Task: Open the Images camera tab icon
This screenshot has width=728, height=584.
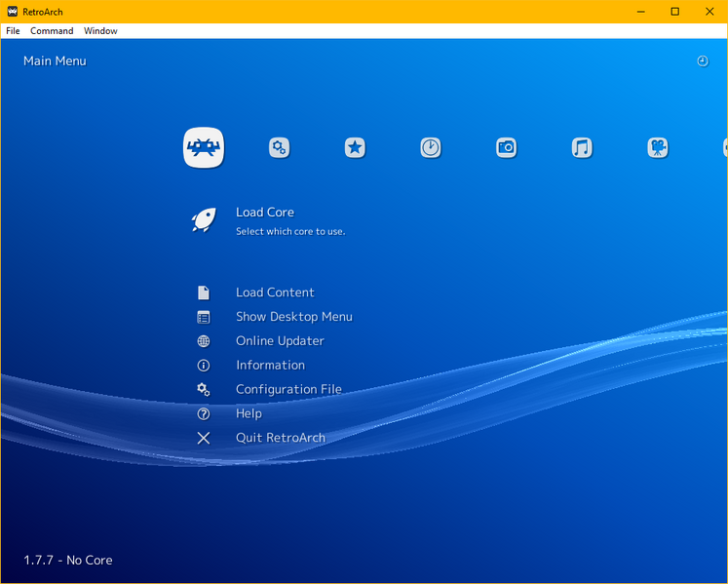Action: click(x=506, y=148)
